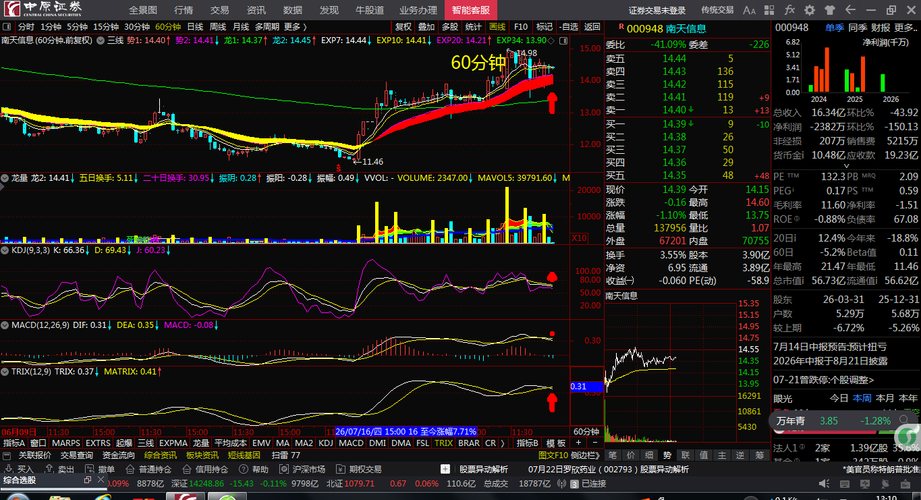Open 期权交易 options trading icon
Image resolution: width=921 pixels, height=500 pixels.
tap(340, 469)
